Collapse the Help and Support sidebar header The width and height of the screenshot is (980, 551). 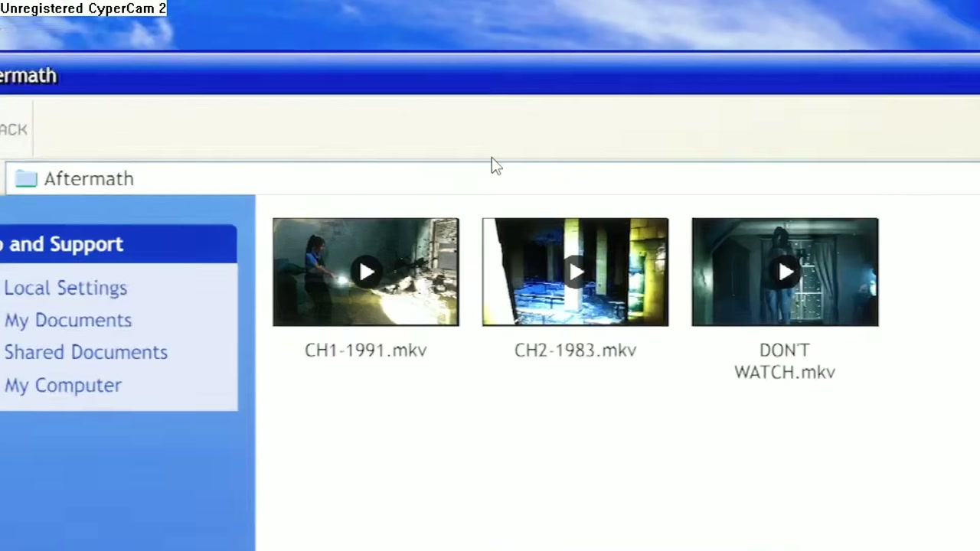(x=118, y=244)
